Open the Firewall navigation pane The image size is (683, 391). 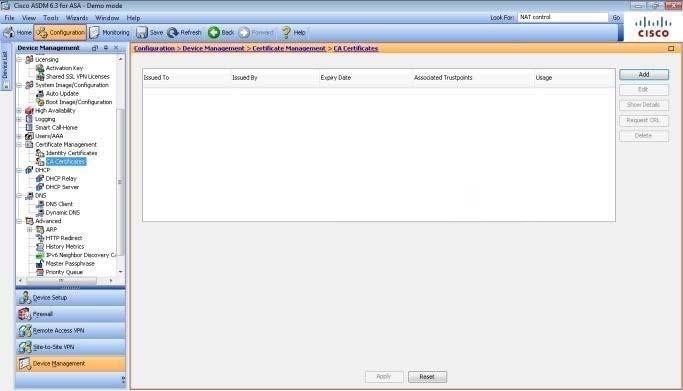tap(71, 314)
